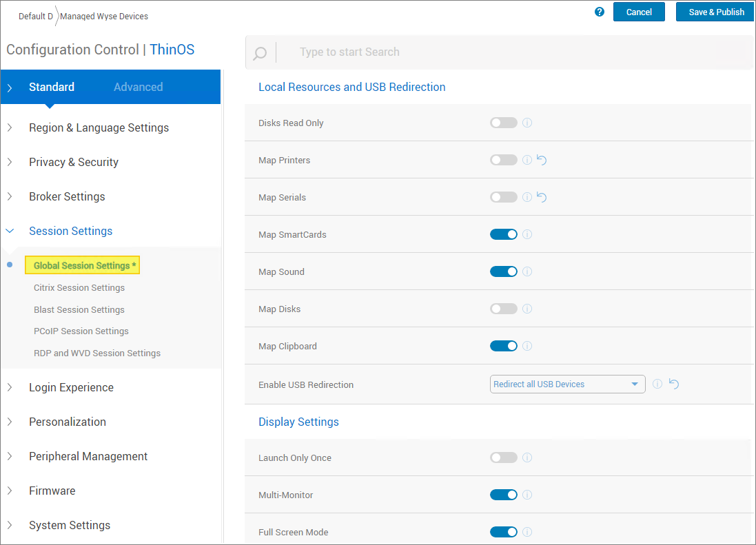Collapse the Session Settings section
The image size is (756, 545).
[70, 231]
